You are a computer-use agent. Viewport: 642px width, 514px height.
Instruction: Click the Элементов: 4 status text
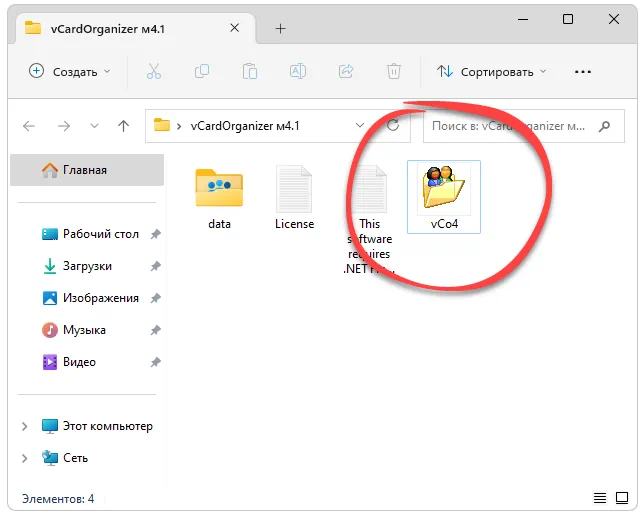click(x=58, y=499)
